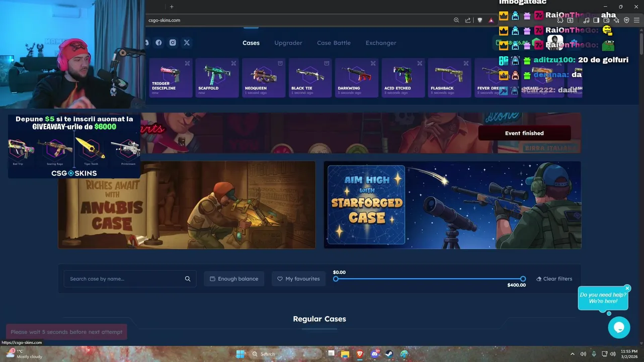Open Discord from the taskbar

pyautogui.click(x=374, y=354)
